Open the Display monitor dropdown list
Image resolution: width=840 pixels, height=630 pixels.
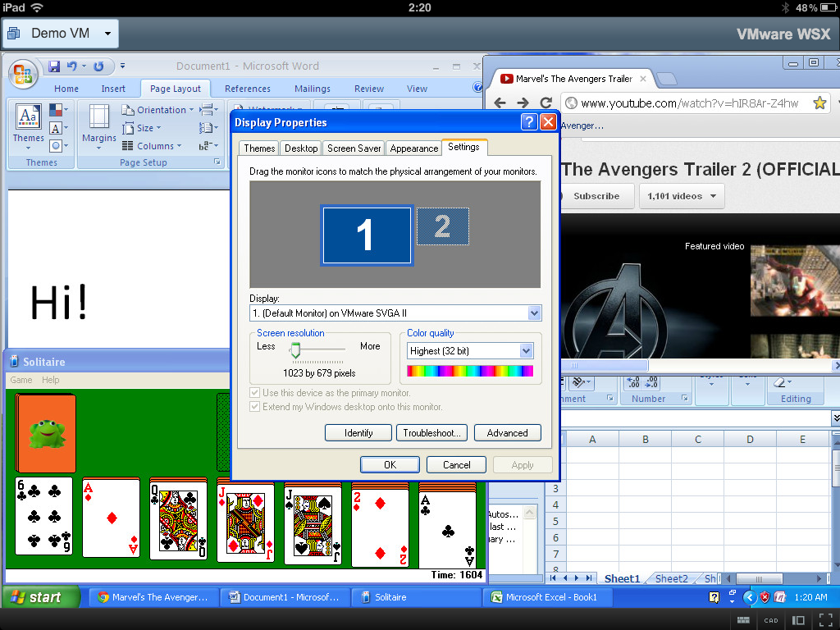click(x=534, y=313)
